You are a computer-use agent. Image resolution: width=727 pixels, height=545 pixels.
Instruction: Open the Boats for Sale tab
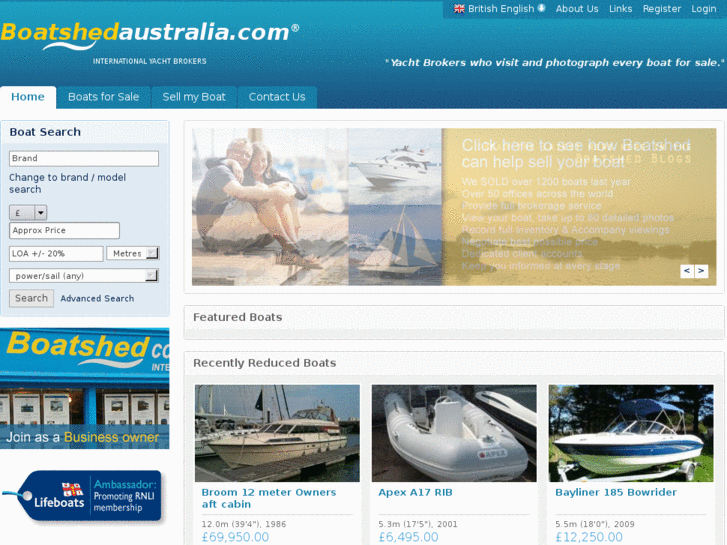click(103, 97)
